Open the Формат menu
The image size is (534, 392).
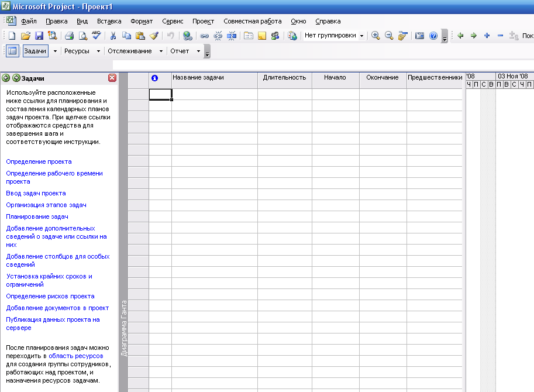pos(142,21)
